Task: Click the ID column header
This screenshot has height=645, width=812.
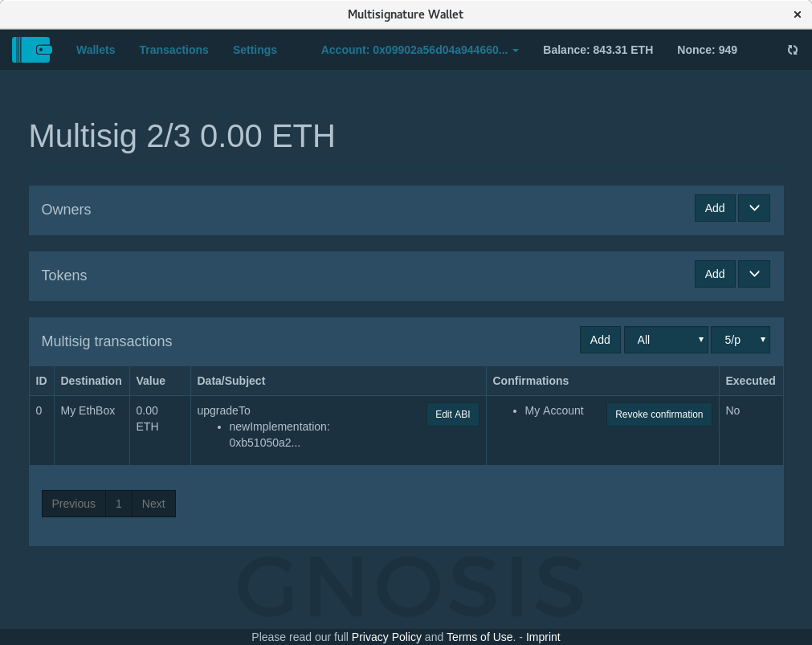Action: pos(42,381)
